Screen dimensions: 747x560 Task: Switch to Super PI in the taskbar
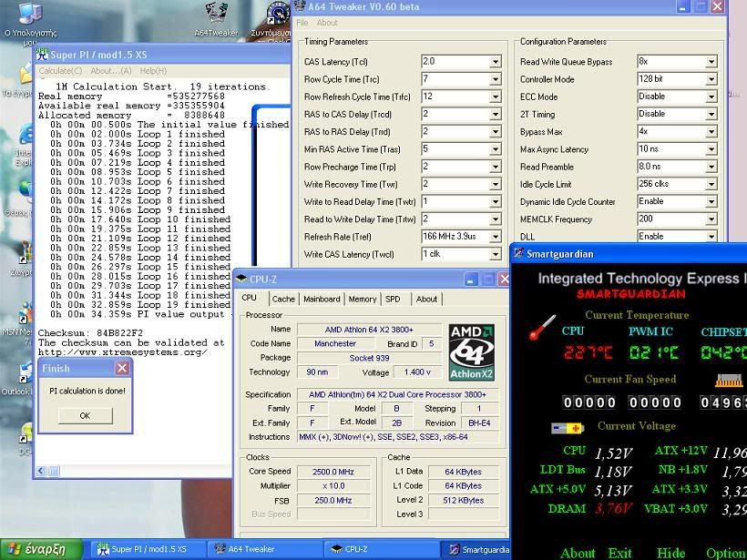[148, 549]
